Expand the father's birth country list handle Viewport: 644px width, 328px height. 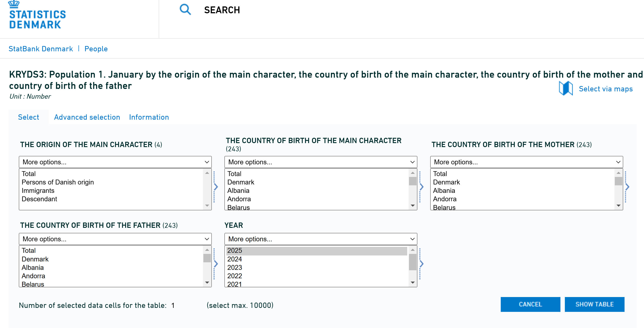click(216, 264)
